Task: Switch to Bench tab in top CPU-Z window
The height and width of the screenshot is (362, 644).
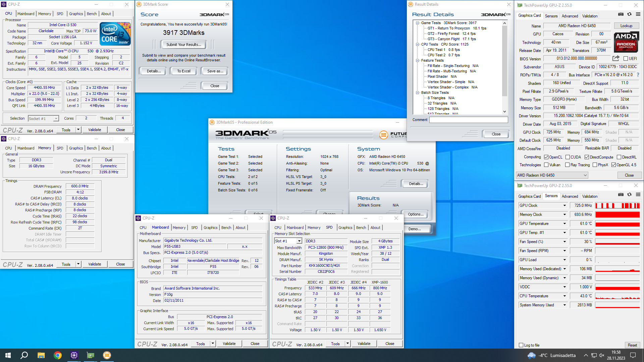Action: 92,14
